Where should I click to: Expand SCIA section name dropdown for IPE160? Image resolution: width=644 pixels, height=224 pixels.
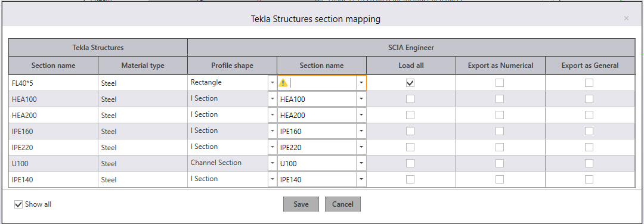[x=361, y=131]
